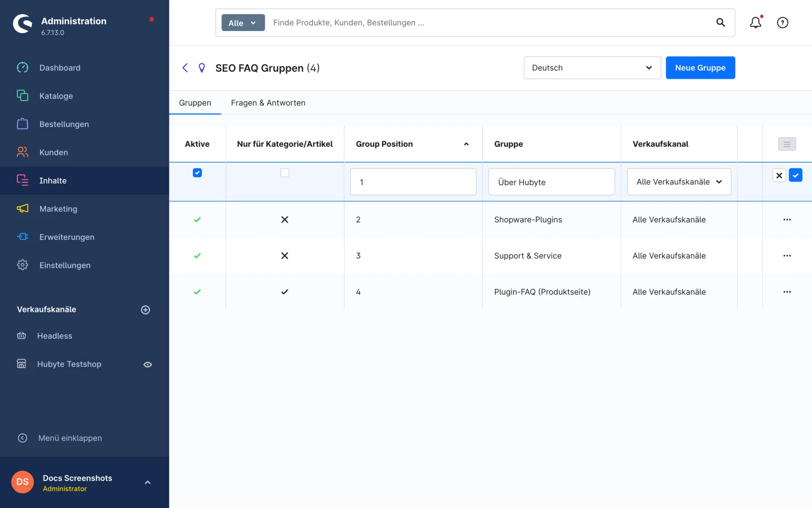Switch to Fragen & Antworten tab
Viewport: 812px width, 508px height.
pos(268,103)
